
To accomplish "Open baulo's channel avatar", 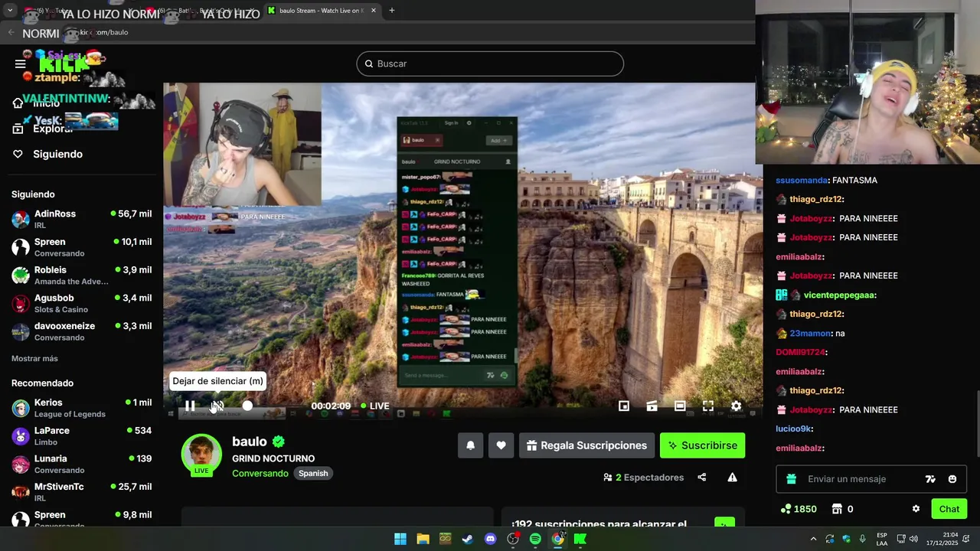I will (201, 454).
